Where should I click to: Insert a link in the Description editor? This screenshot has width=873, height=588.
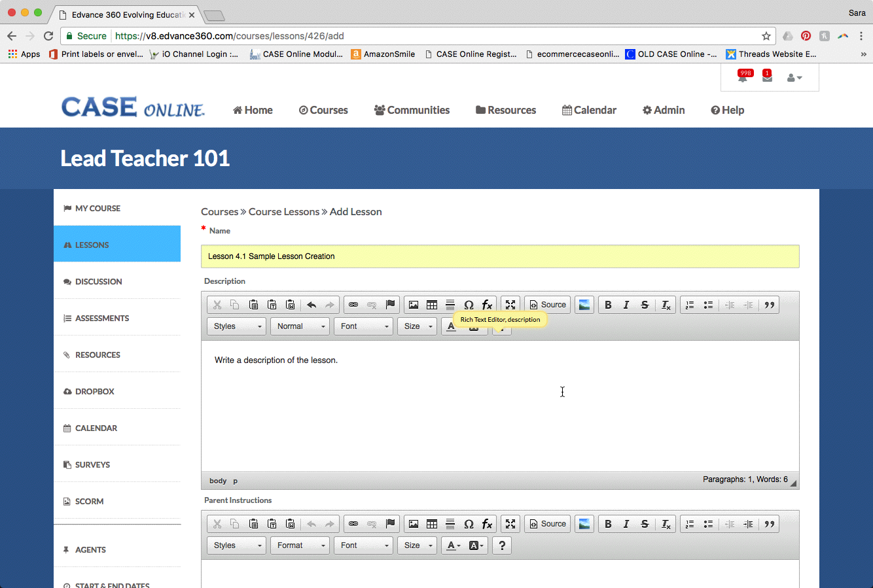click(x=353, y=305)
